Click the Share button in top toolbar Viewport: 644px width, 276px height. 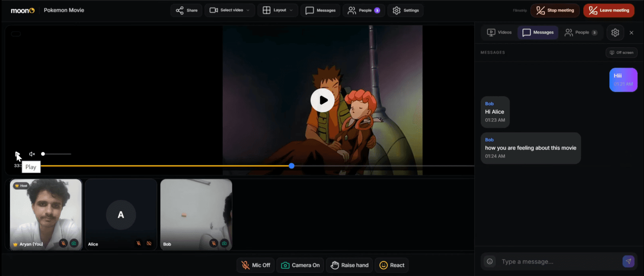pyautogui.click(x=186, y=10)
